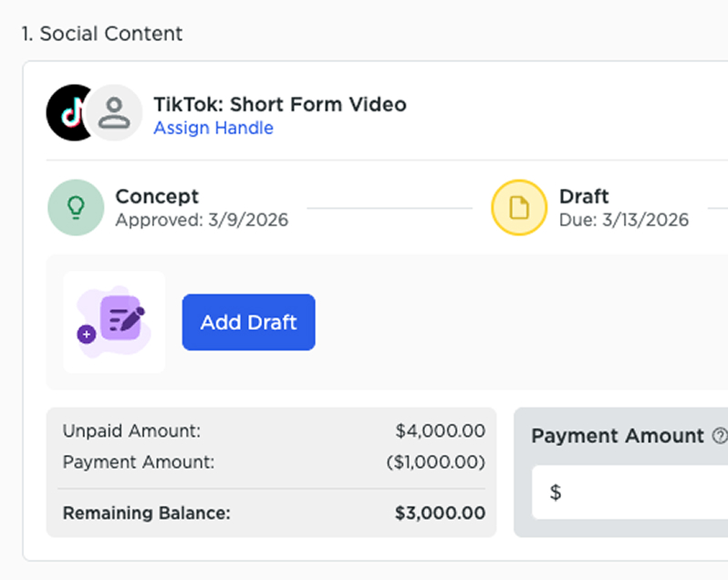Select the Draft stage label
Screen dimensions: 728x580
coord(584,196)
